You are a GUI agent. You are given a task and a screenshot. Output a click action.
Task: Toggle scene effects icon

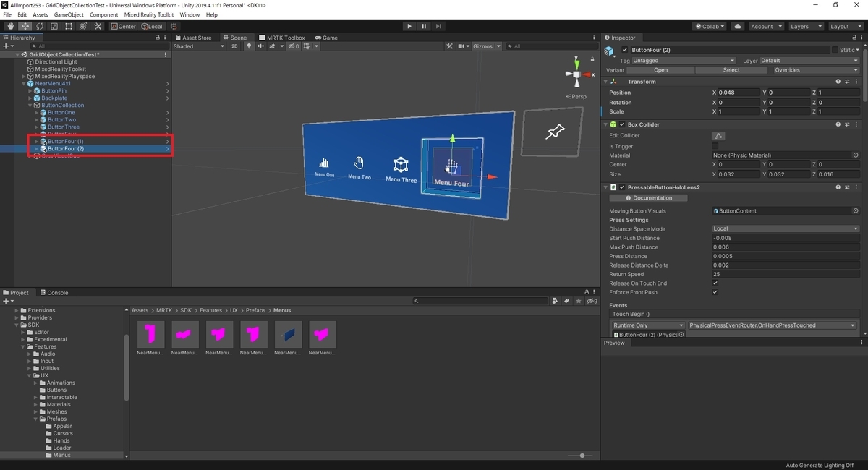[x=272, y=46]
